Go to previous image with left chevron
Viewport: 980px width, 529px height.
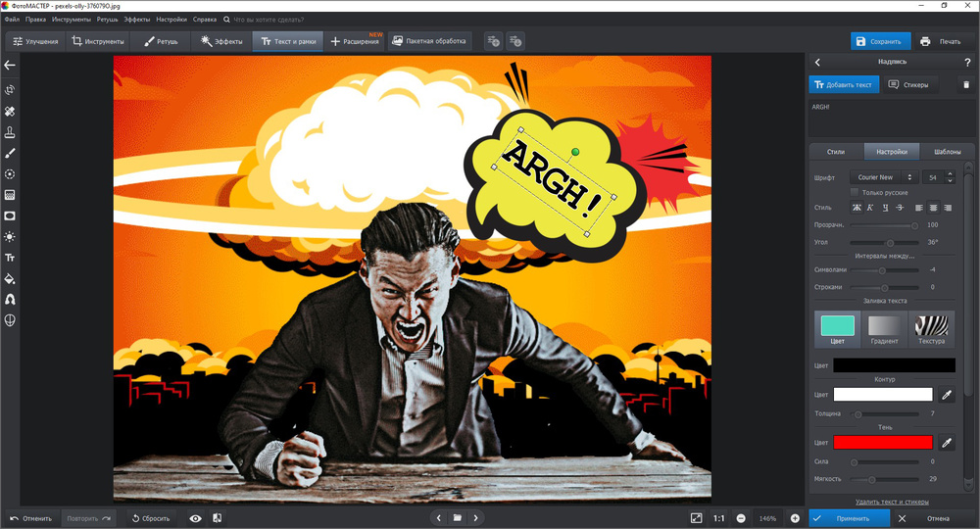point(439,518)
